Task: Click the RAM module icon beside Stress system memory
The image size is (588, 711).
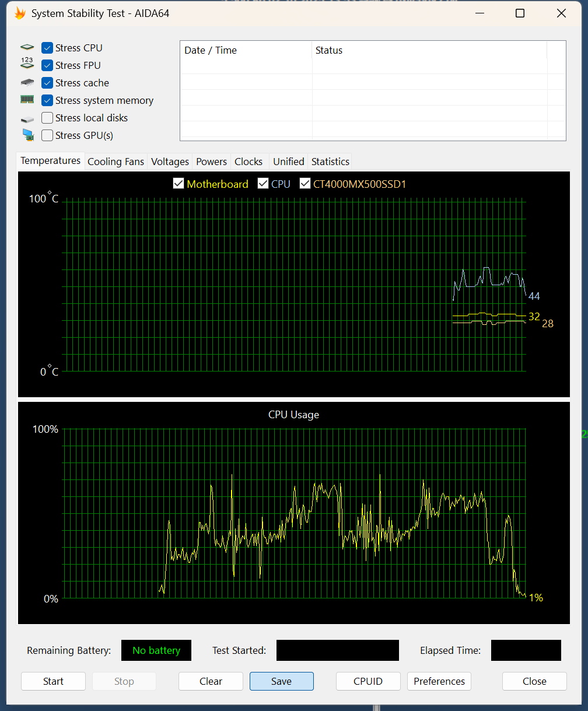Action: point(27,100)
